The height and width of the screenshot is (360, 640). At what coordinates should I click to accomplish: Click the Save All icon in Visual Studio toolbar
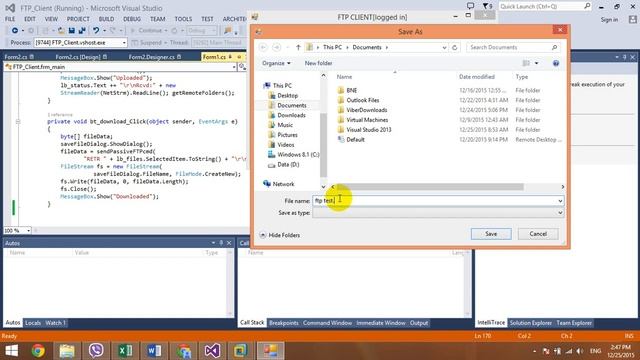tap(82, 31)
